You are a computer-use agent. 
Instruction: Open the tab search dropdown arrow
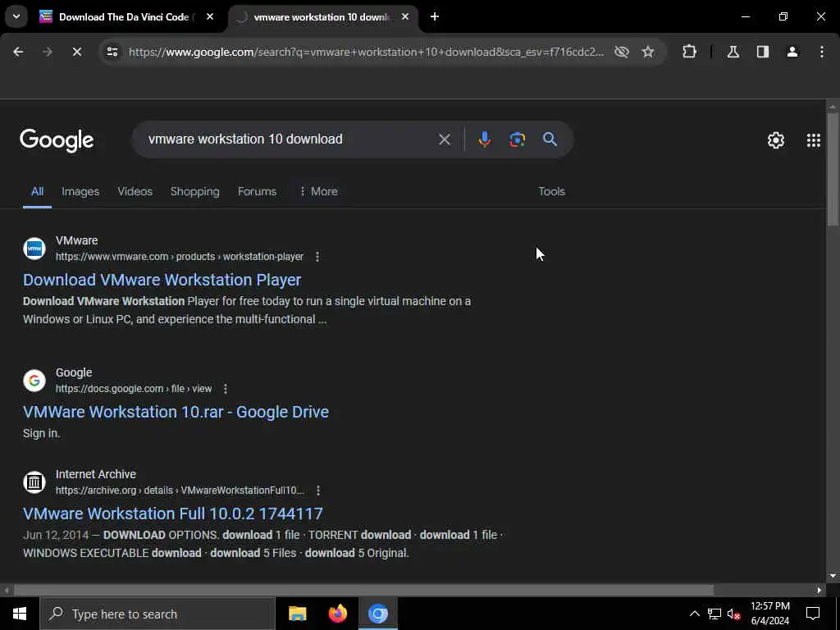click(x=16, y=16)
